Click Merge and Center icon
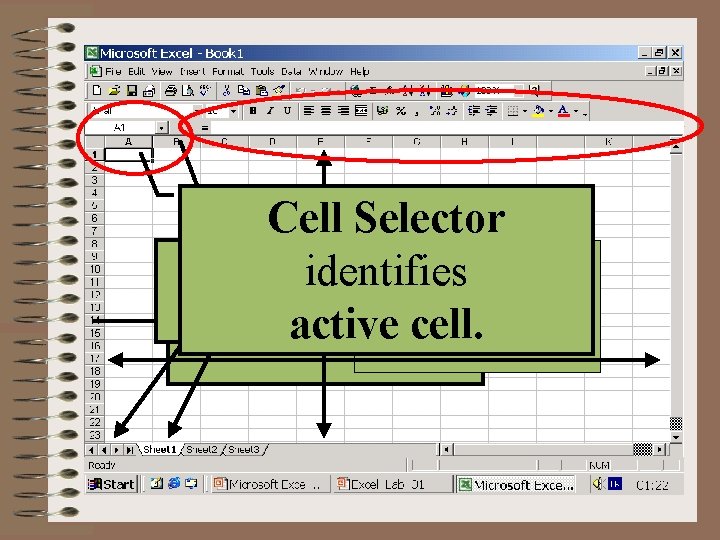The image size is (720, 540). pyautogui.click(x=361, y=111)
